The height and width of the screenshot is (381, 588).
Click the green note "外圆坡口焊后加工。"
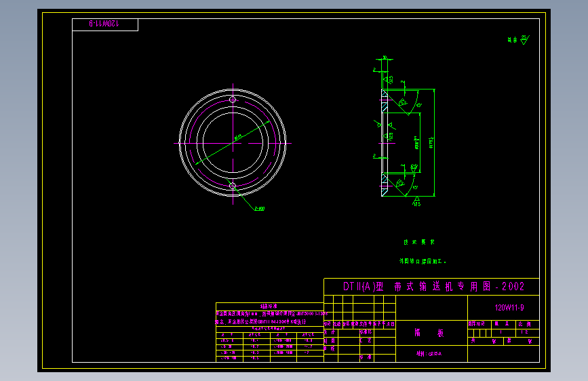423,261
